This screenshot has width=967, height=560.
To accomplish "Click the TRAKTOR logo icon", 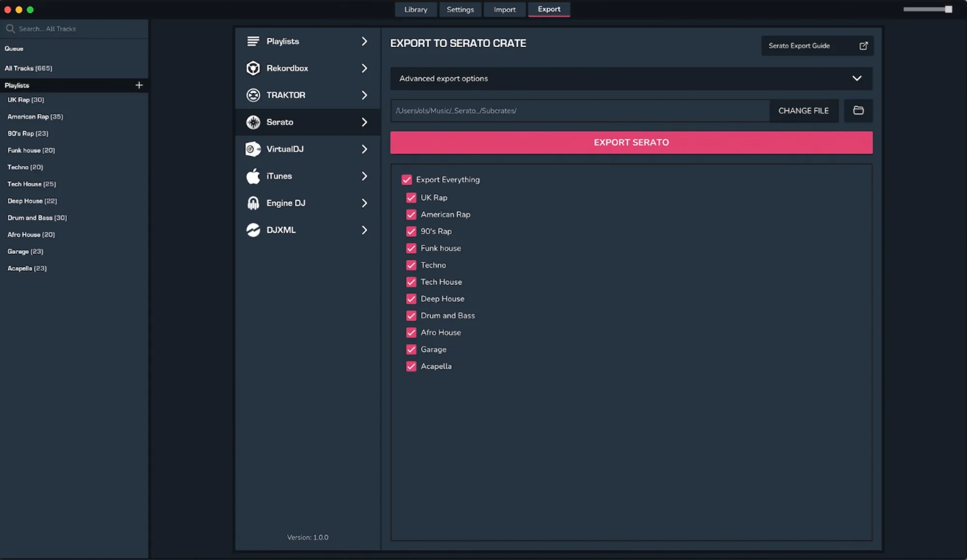I will click(x=253, y=95).
